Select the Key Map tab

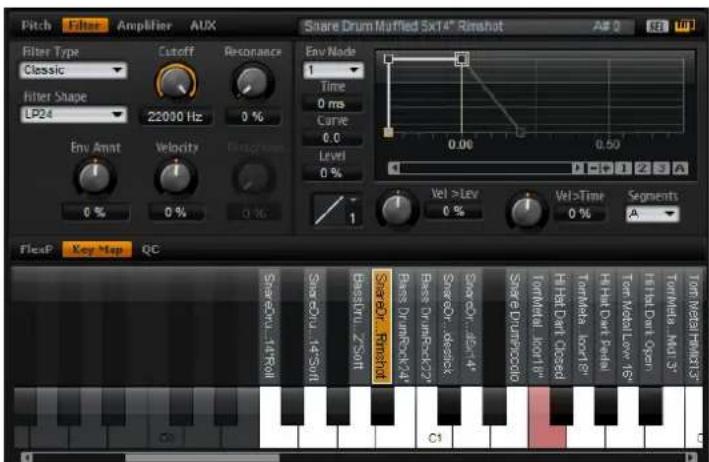pyautogui.click(x=97, y=249)
